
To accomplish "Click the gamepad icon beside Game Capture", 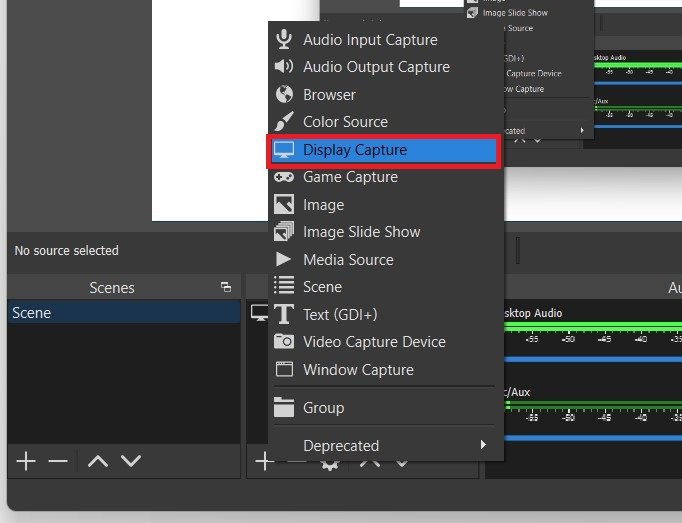I will tap(284, 177).
